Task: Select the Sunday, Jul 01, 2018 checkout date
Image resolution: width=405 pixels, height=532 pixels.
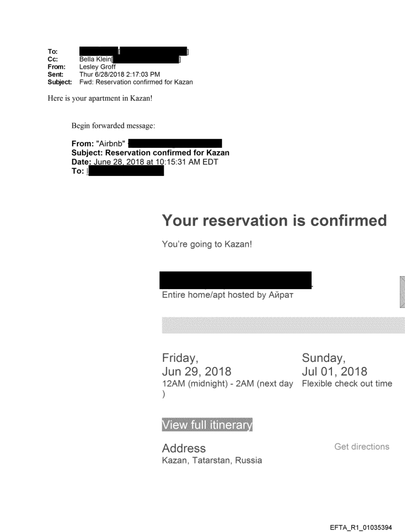Action: (x=335, y=365)
